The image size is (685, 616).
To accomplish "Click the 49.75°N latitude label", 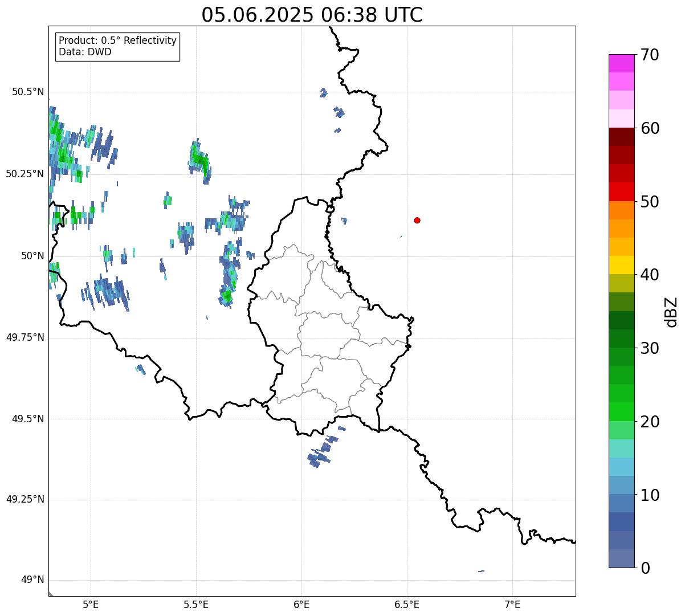I will (x=25, y=337).
